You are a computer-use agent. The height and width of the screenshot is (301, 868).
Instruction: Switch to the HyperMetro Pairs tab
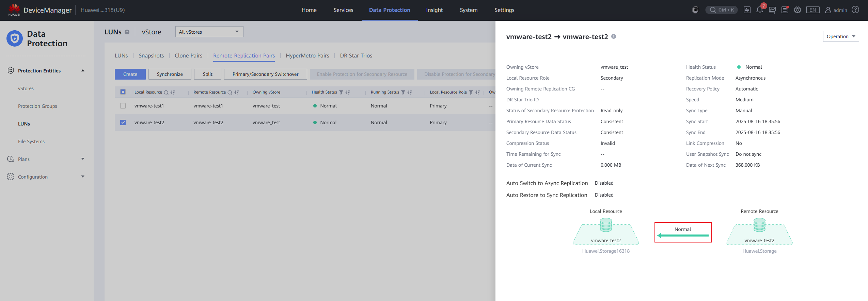307,55
